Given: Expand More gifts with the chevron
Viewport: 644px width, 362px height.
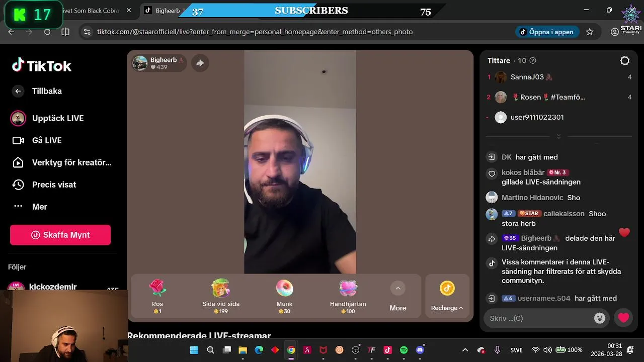Looking at the screenshot, I should [398, 288].
